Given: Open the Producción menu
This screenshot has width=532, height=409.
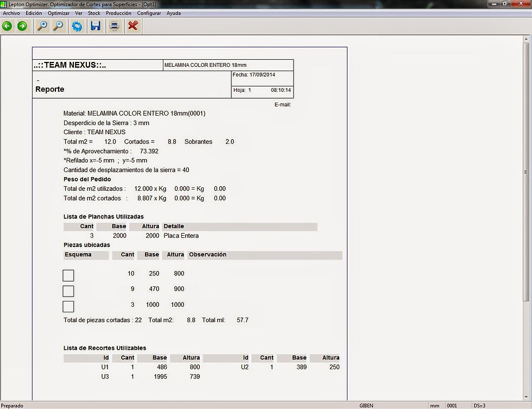Looking at the screenshot, I should pyautogui.click(x=118, y=13).
